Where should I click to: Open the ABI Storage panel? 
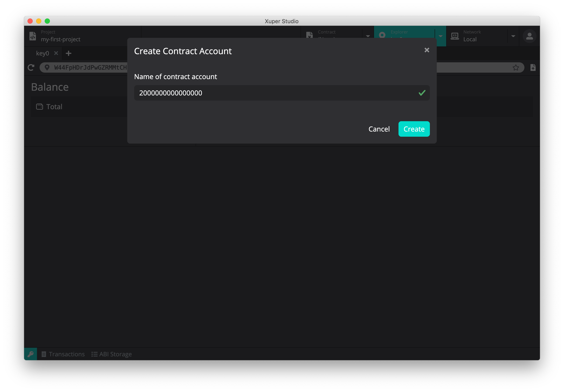pyautogui.click(x=112, y=354)
